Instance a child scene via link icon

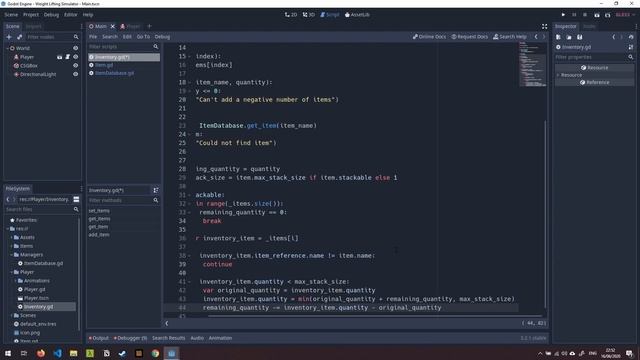(x=19, y=37)
